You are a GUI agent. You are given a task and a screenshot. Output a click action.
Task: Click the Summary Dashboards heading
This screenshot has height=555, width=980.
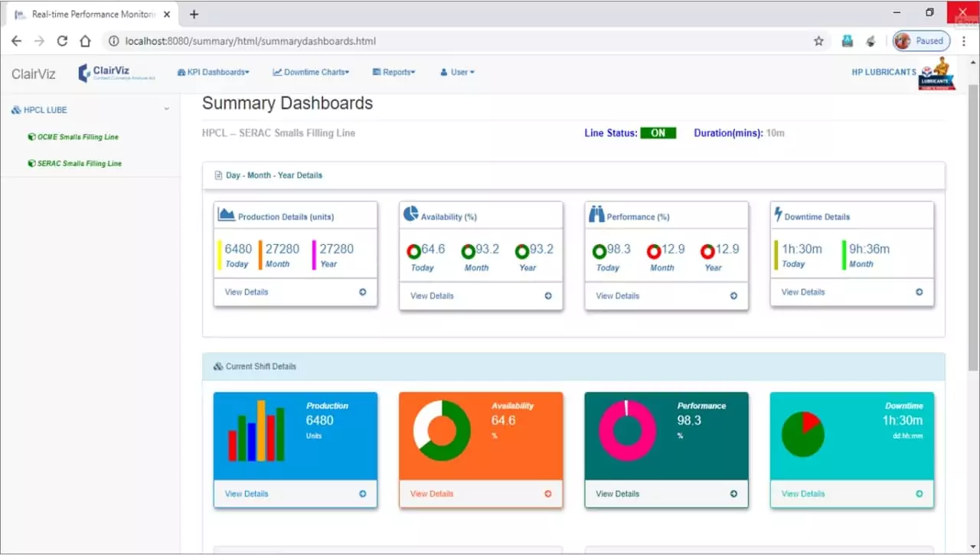coord(287,103)
